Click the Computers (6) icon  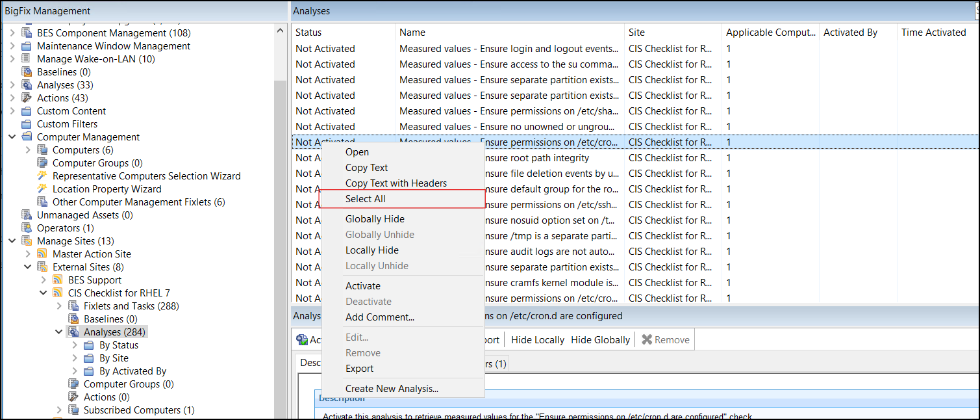pos(42,150)
